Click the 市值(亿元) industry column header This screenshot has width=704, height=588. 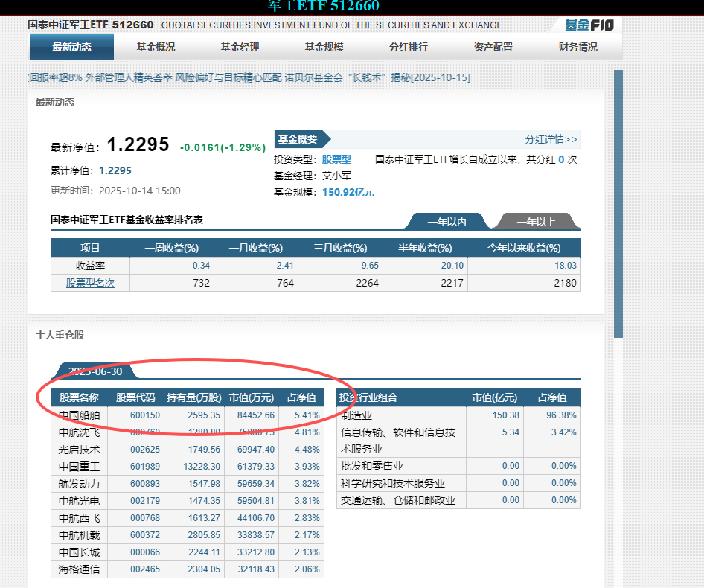pyautogui.click(x=494, y=397)
